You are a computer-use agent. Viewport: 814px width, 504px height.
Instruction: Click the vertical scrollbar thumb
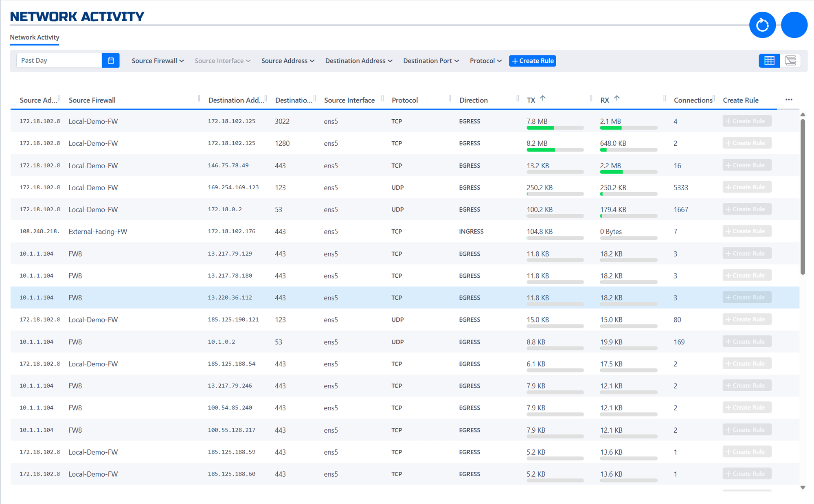[803, 197]
